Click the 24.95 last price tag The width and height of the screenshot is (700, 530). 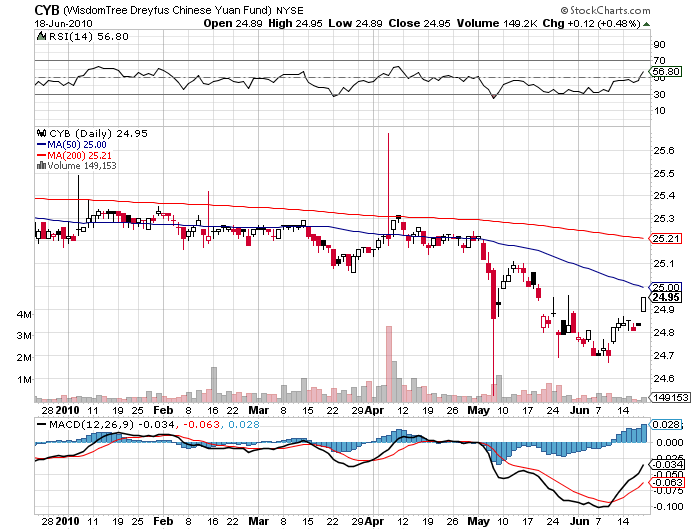click(666, 297)
